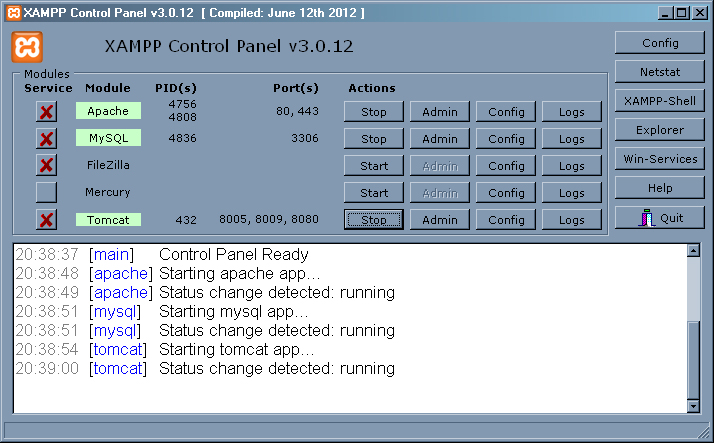This screenshot has width=714, height=443.
Task: Click log line "Starting tomcat app..."
Action: 236,350
